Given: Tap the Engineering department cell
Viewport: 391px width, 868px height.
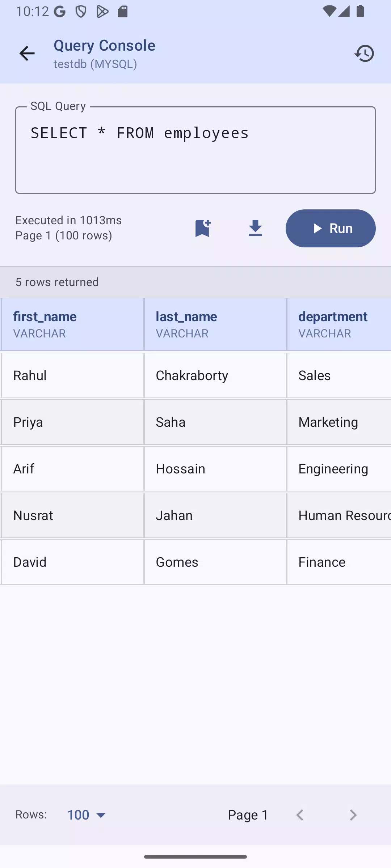Looking at the screenshot, I should point(339,469).
